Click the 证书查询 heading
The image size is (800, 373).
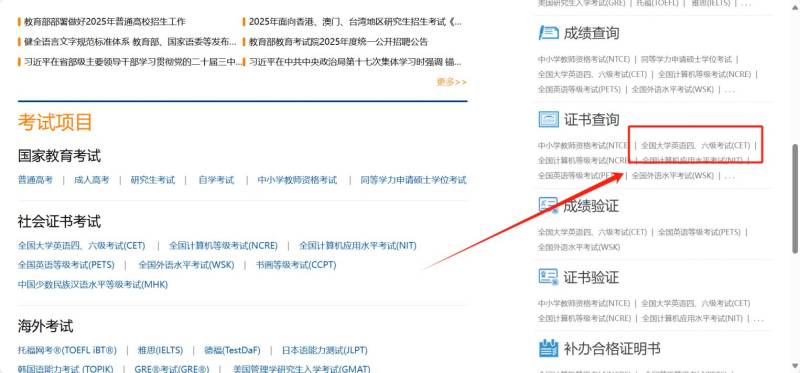tap(591, 120)
